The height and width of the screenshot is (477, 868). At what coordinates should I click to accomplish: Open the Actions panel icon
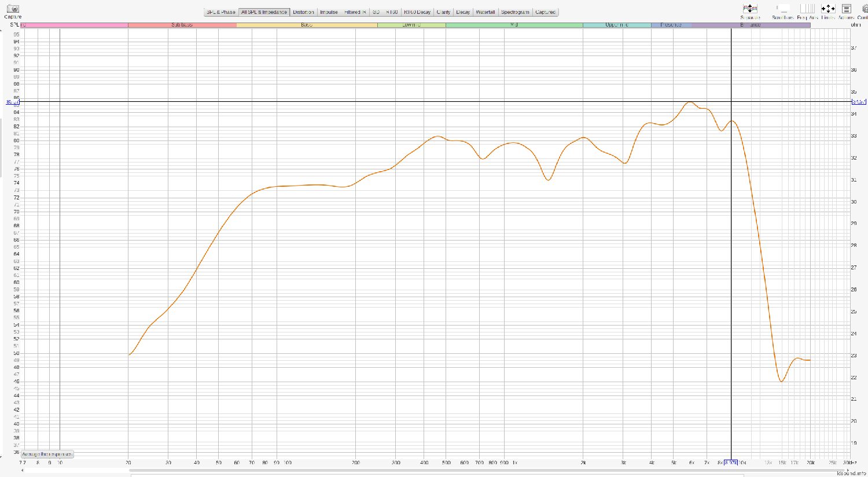pos(847,9)
